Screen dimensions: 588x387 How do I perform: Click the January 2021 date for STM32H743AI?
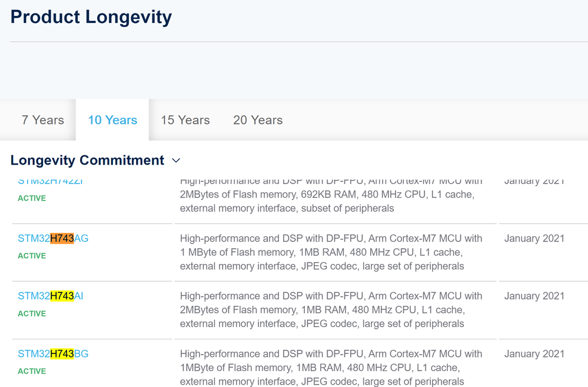534,296
